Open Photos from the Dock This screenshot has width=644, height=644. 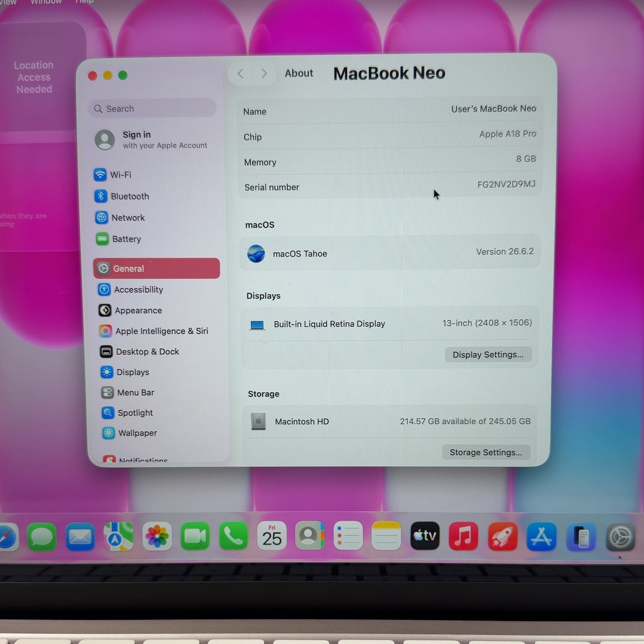coord(157,536)
